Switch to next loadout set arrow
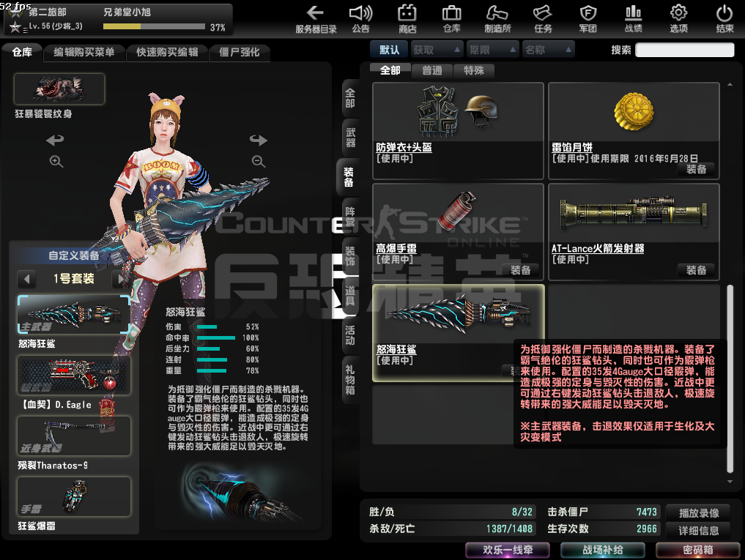 [x=119, y=279]
